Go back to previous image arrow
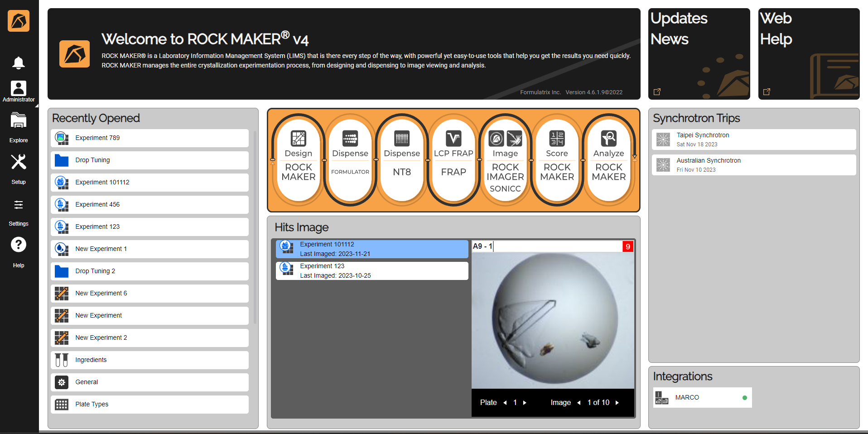 [579, 403]
